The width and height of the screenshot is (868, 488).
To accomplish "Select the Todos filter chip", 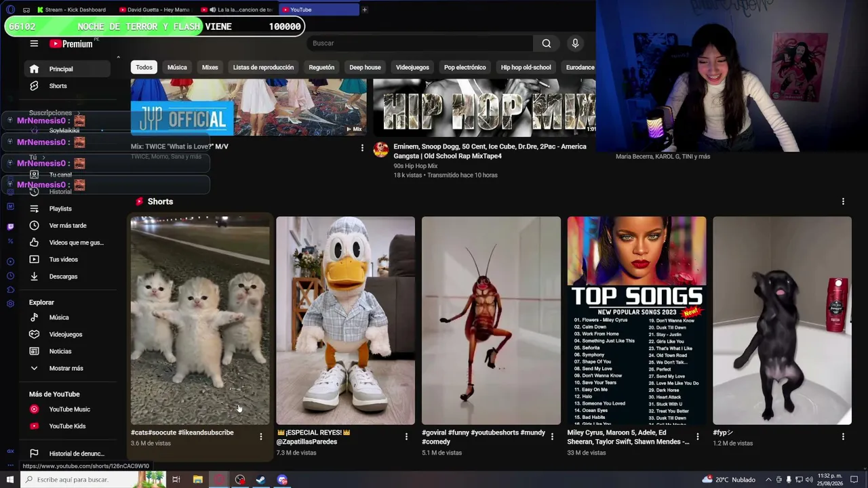I will click(144, 67).
